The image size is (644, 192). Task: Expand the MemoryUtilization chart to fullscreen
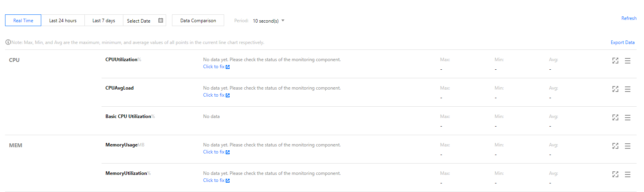(615, 174)
